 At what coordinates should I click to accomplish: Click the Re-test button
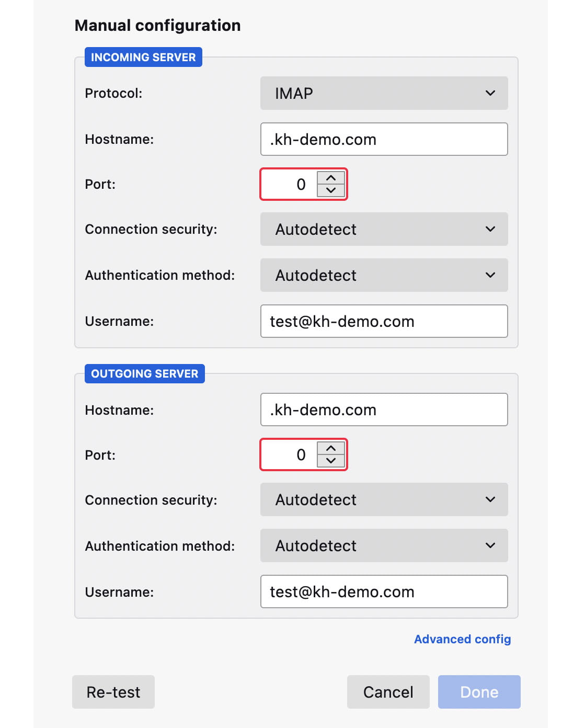(x=113, y=692)
